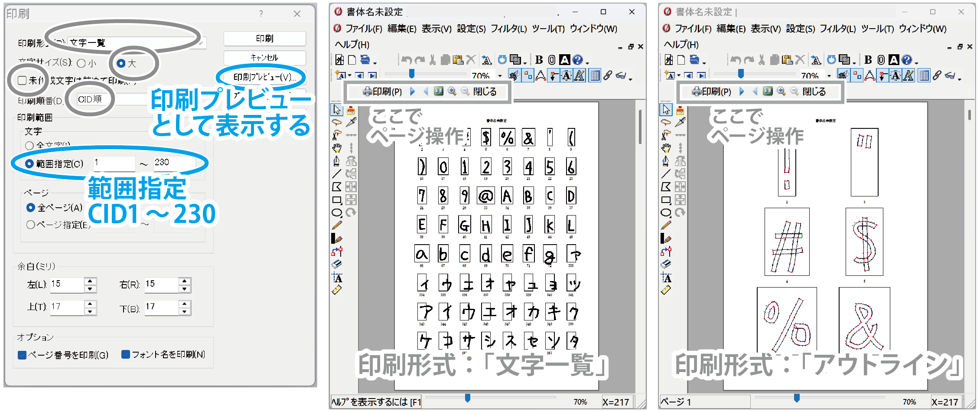The width and height of the screenshot is (980, 412).
Task: Open the 70% zoom dropdown in character-list window
Action: click(500, 76)
